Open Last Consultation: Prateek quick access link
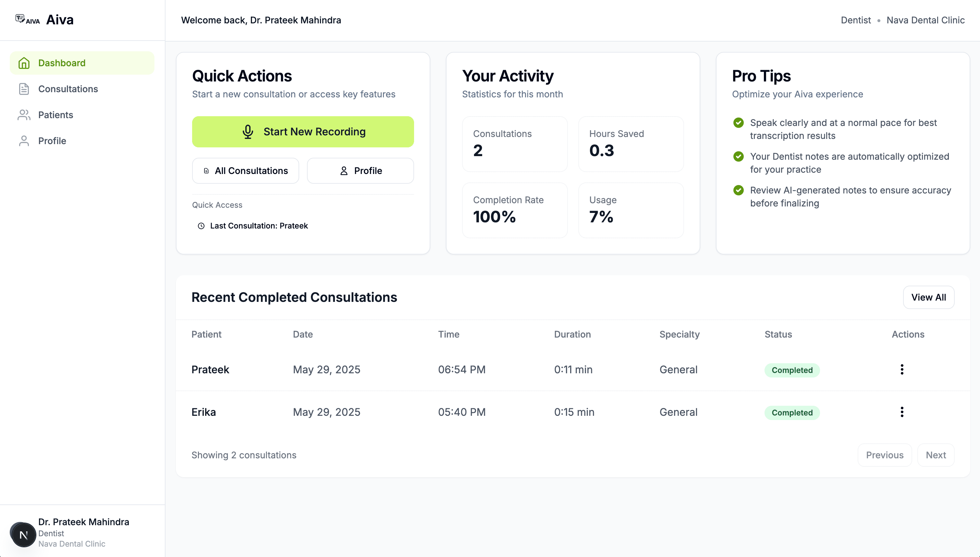The height and width of the screenshot is (557, 980). (259, 226)
